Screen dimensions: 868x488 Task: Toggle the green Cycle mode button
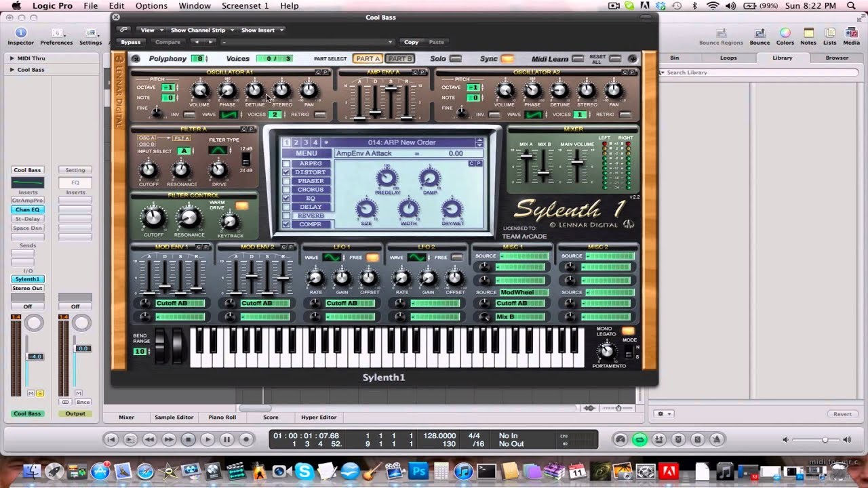(x=639, y=439)
